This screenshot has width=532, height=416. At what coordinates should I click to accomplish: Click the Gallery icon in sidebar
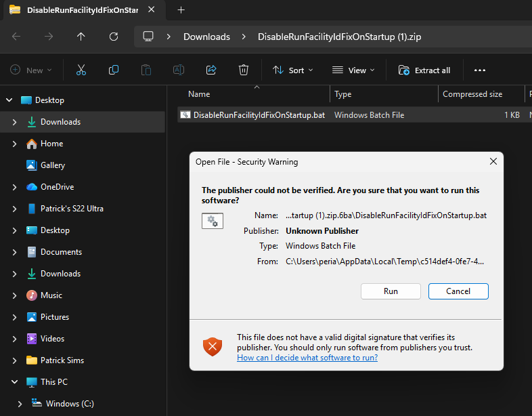click(x=32, y=165)
